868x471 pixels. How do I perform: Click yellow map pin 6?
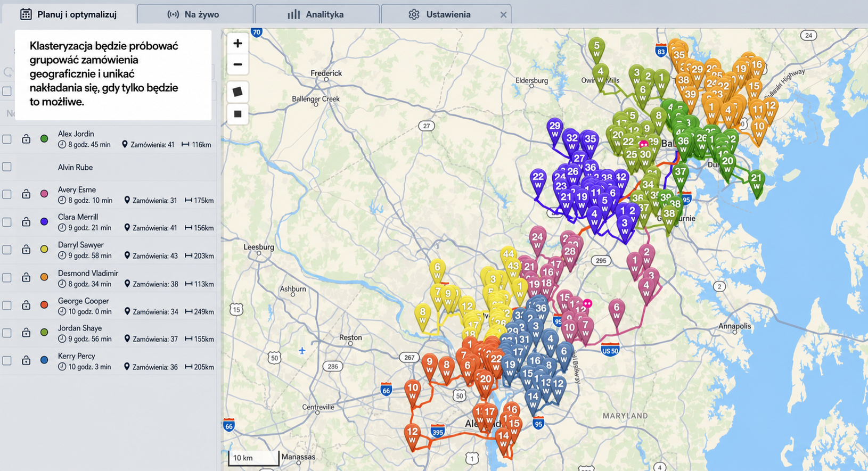[437, 271]
